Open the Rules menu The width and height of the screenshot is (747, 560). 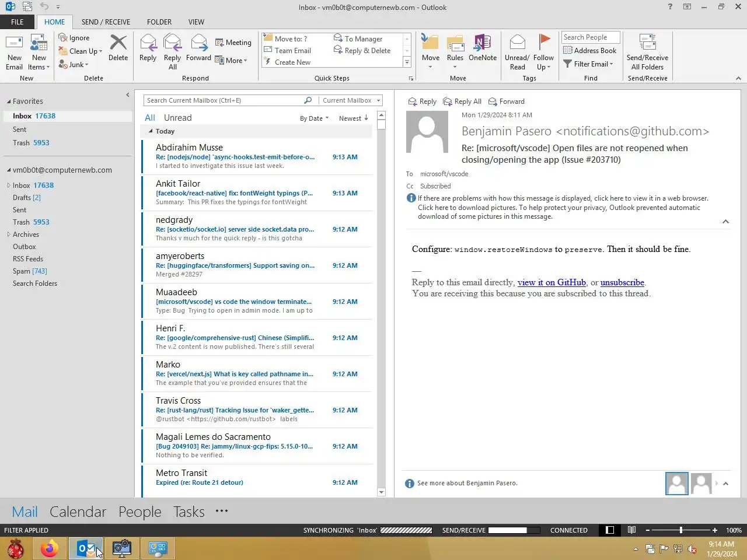pos(455,52)
